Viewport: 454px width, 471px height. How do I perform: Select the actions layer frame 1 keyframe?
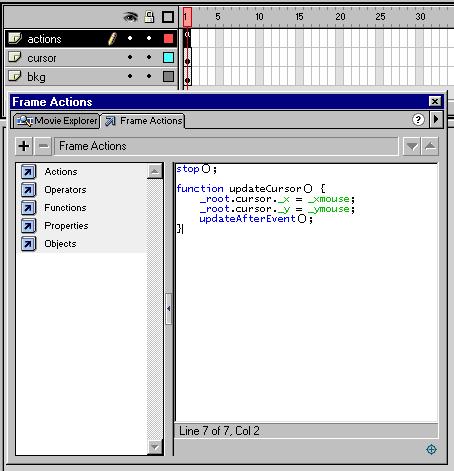point(187,38)
